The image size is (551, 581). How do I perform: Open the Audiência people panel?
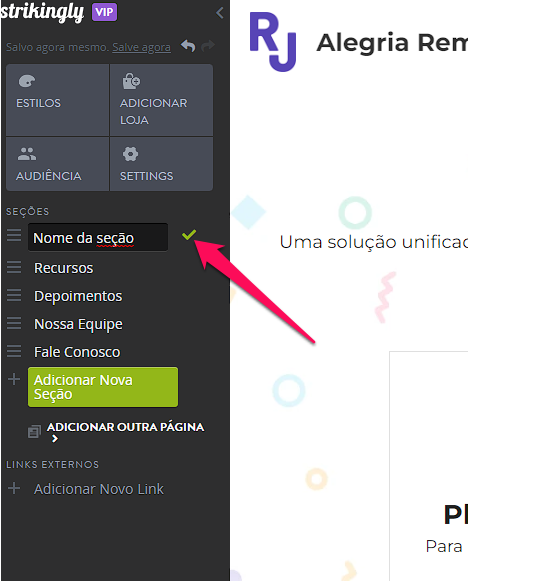point(57,164)
